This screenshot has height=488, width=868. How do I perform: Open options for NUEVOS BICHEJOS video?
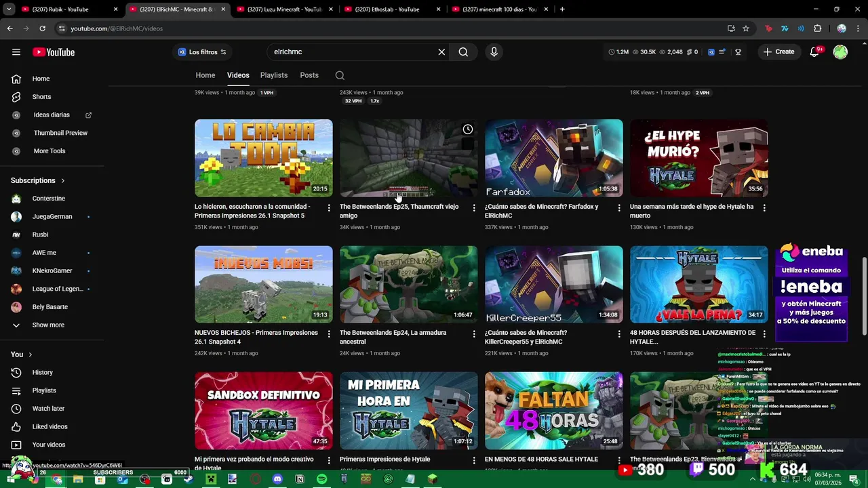coord(329,333)
